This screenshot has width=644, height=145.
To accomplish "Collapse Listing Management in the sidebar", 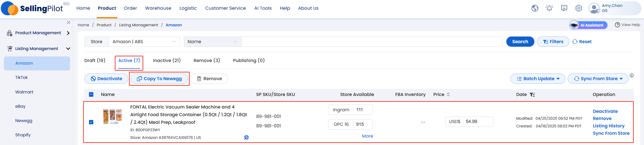I will 68,49.
